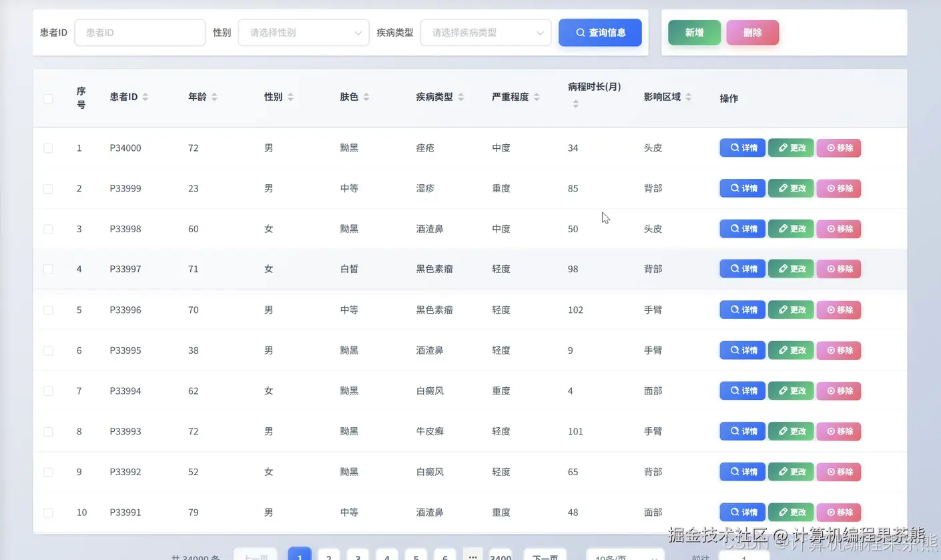This screenshot has height=560, width=941.
Task: Check the select-all checkbox in the table header
Action: coord(48,97)
